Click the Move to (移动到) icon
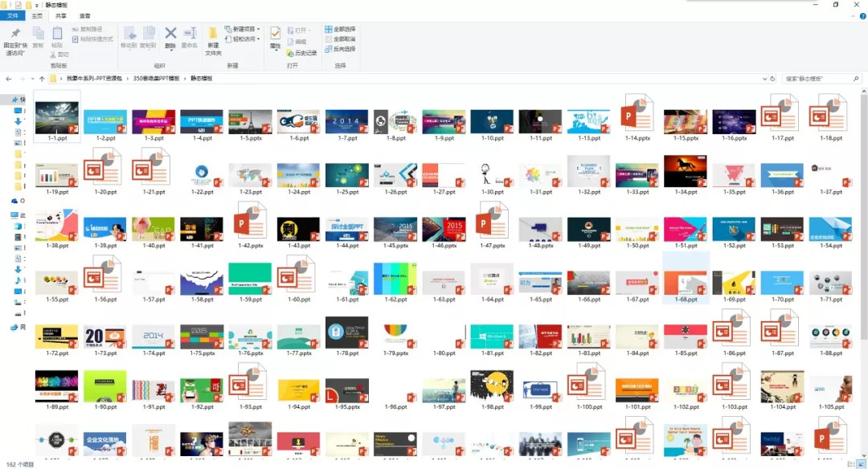This screenshot has width=868, height=469. click(129, 34)
